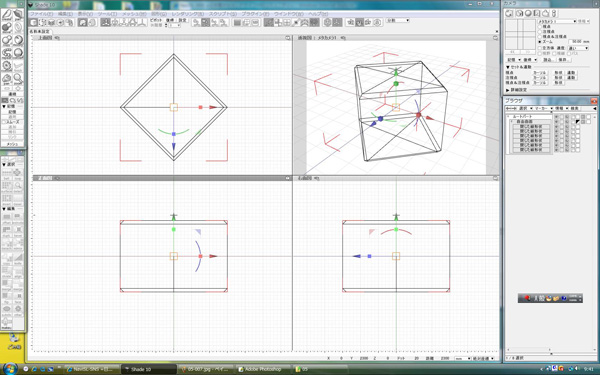Click the camera navigation crosshair pad
Viewport: 600px width, 375px height.
[x=520, y=34]
